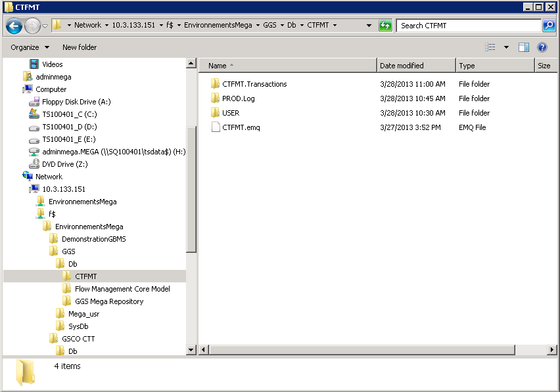Click the search magnifier icon
This screenshot has width=560, height=392.
coord(549,26)
